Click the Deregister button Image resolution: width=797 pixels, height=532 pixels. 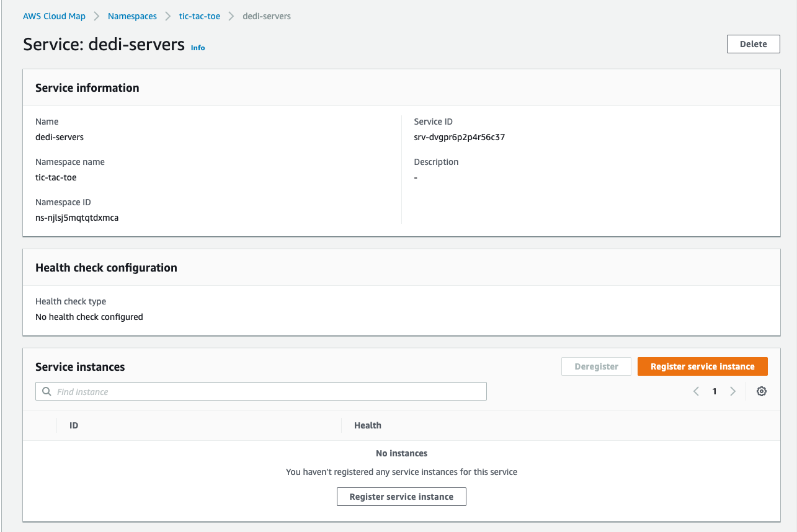click(596, 366)
